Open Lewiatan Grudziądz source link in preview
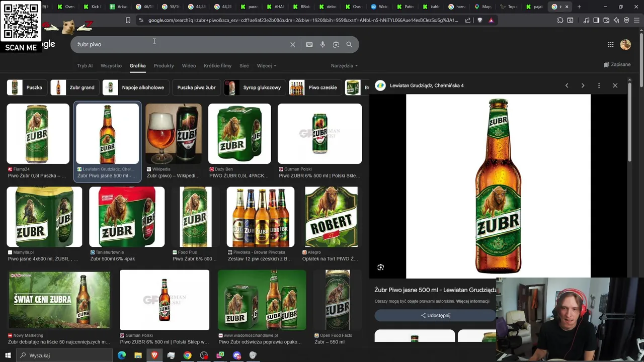644x362 pixels. click(x=427, y=85)
